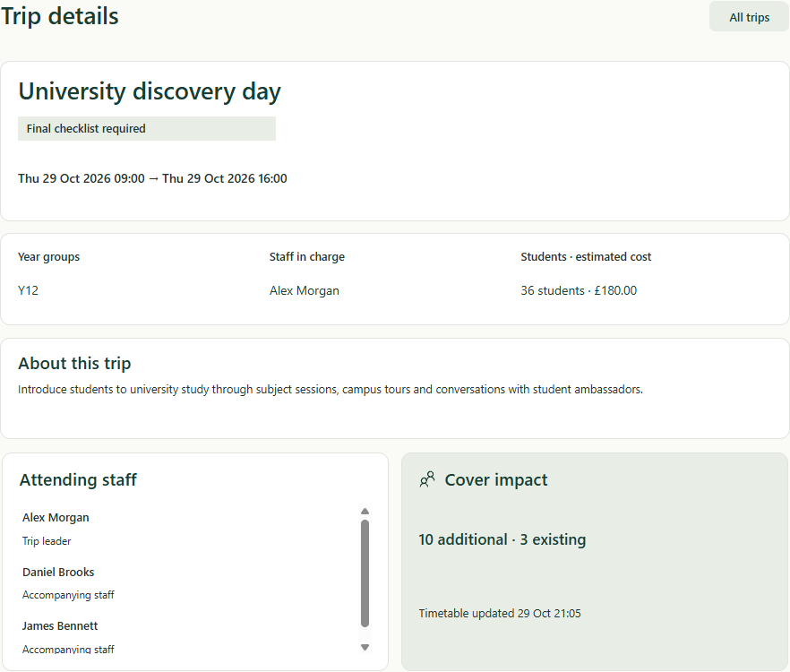Click the About this trip heading
Screen dimensions: 790x672
(x=74, y=364)
